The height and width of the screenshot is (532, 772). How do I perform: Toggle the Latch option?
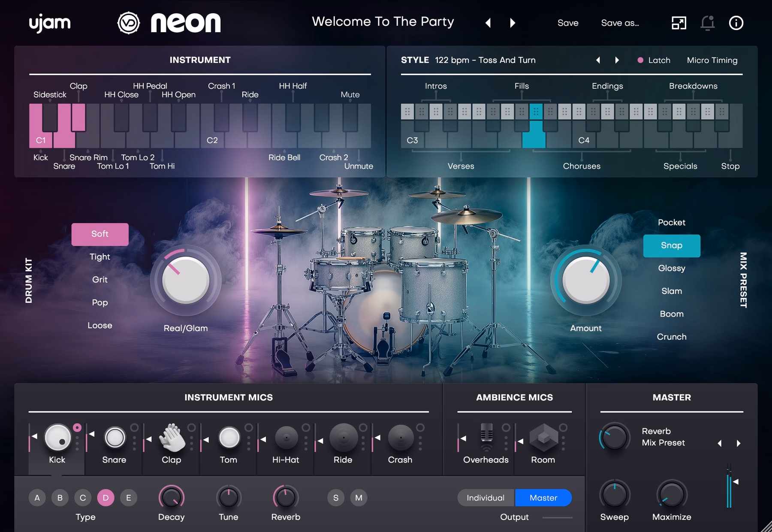click(x=654, y=60)
